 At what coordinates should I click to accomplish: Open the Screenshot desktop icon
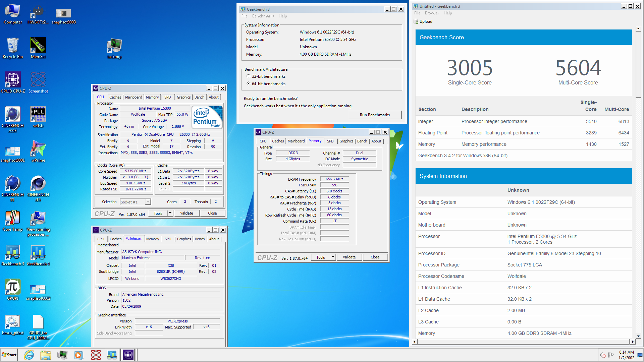(x=38, y=83)
